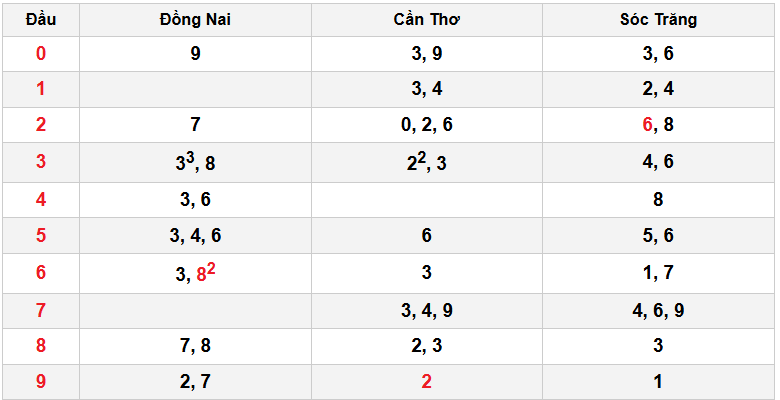The width and height of the screenshot is (780, 400).
Task: Click Cần Thơ cell showing 3, 4, 9
Action: [x=427, y=310]
